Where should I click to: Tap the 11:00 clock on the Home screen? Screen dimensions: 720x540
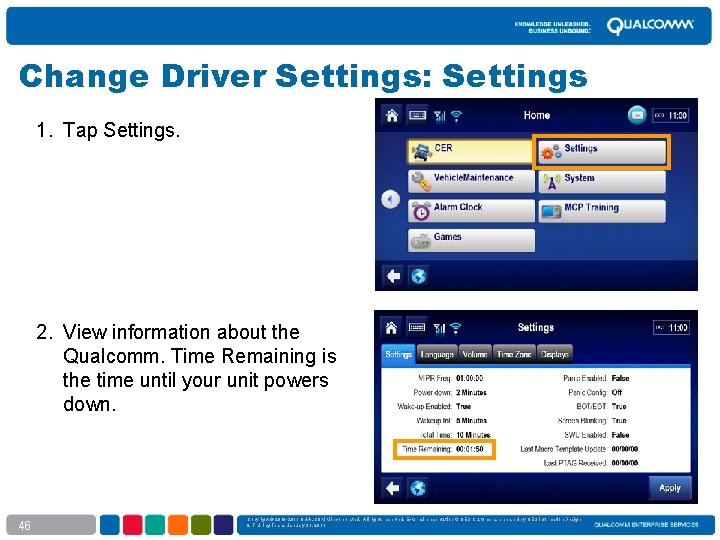point(671,115)
